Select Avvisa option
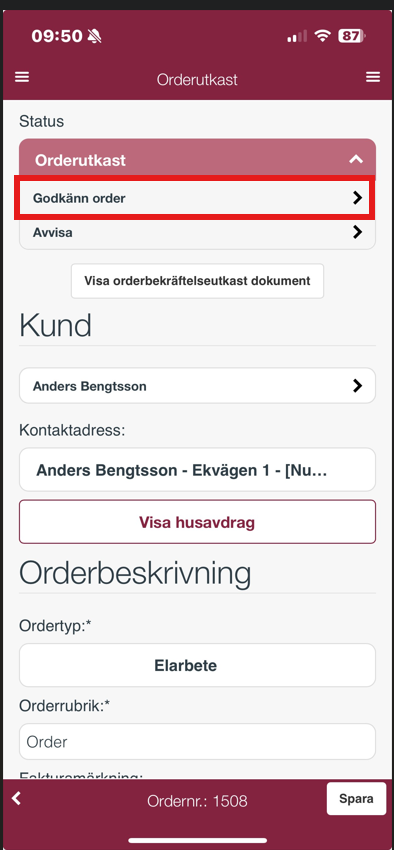 point(197,233)
